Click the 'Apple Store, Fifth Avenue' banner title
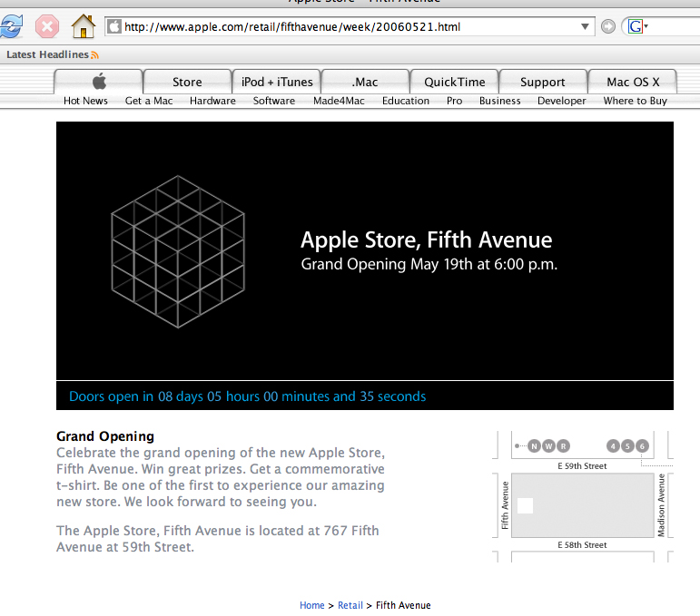 [427, 240]
